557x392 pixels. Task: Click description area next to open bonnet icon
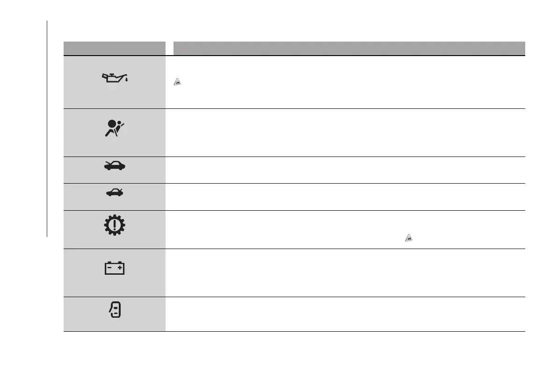(x=346, y=170)
